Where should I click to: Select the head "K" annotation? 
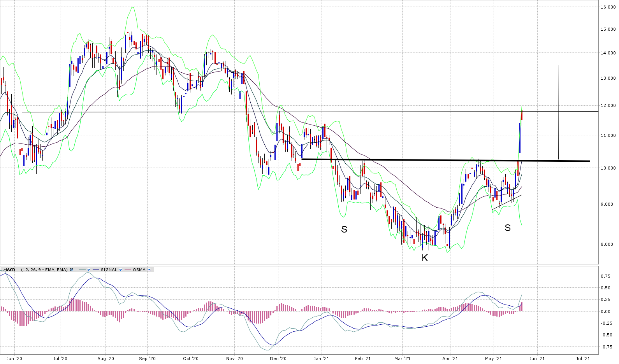(425, 258)
